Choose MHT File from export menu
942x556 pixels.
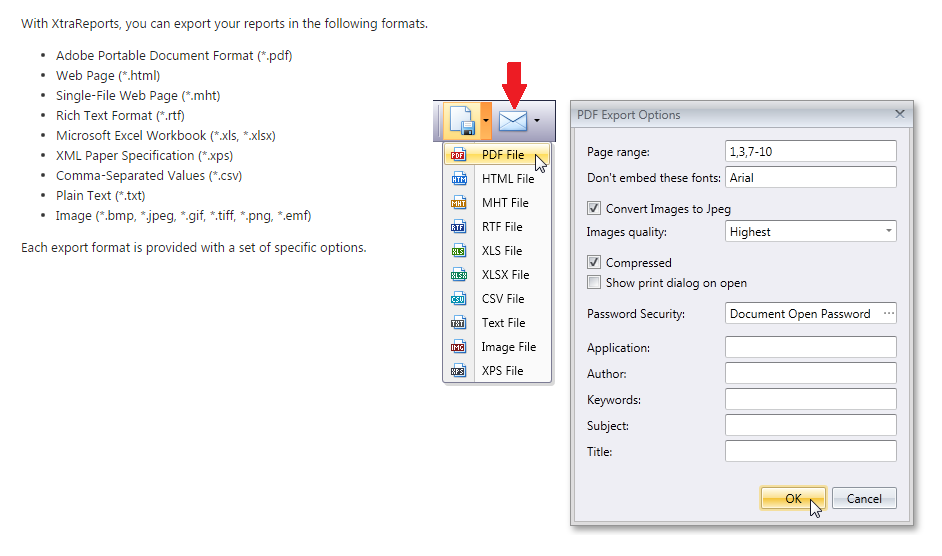[497, 203]
